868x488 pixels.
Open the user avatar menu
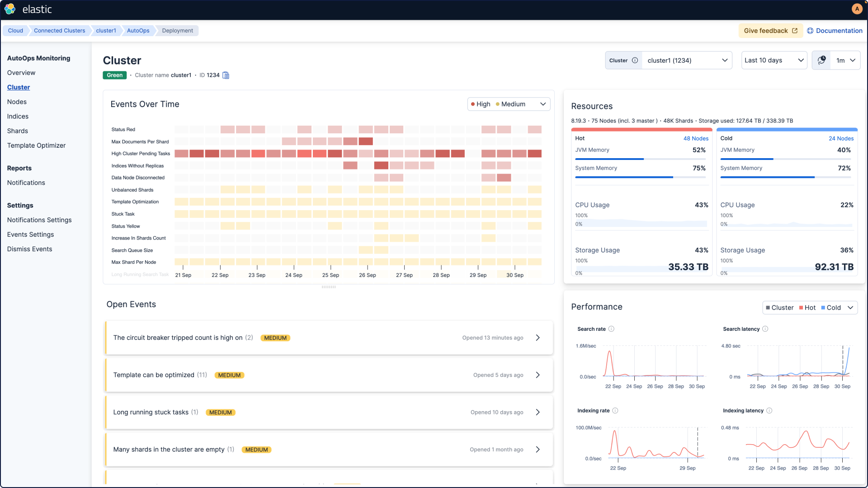click(857, 9)
